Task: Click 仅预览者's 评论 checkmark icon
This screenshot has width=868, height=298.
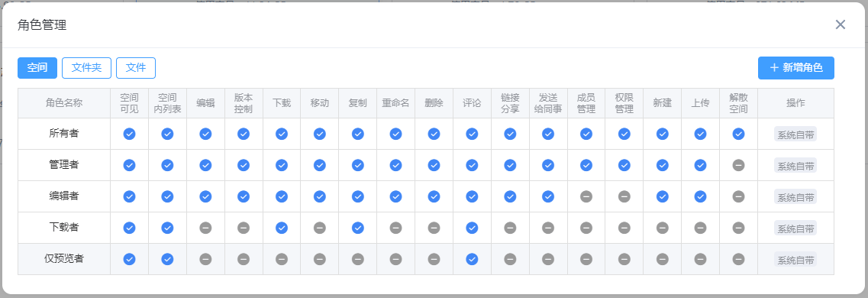Action: pos(472,259)
